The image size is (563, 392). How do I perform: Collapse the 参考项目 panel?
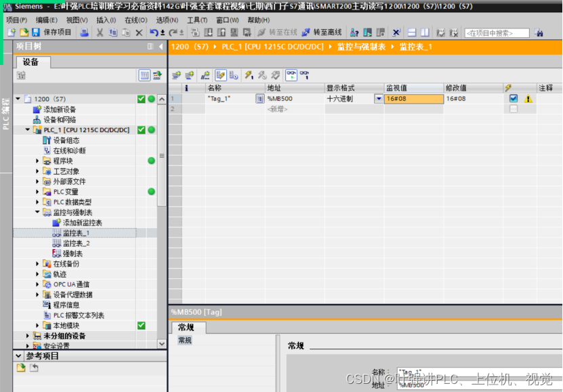coord(18,355)
